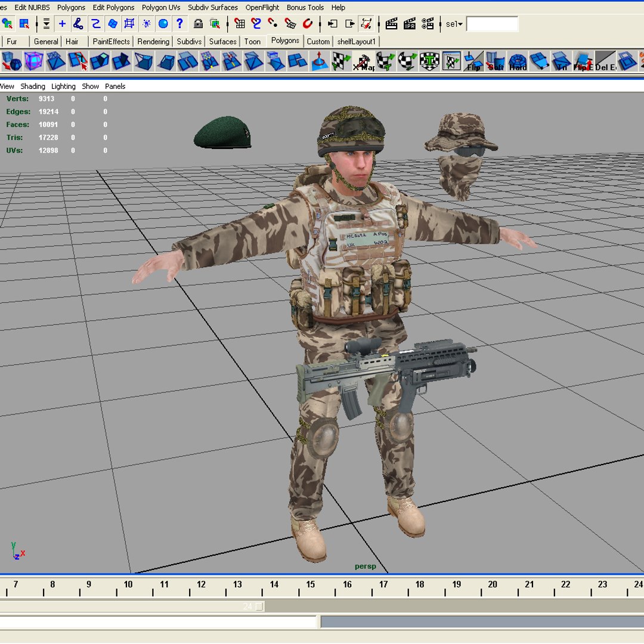Expand the status line selection mask arrow menu

[x=47, y=24]
